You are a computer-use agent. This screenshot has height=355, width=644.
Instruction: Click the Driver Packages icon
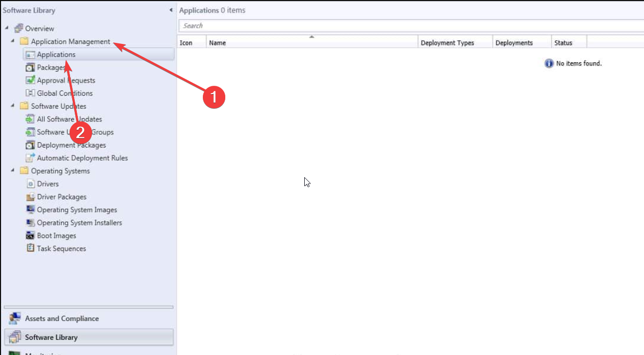point(30,197)
